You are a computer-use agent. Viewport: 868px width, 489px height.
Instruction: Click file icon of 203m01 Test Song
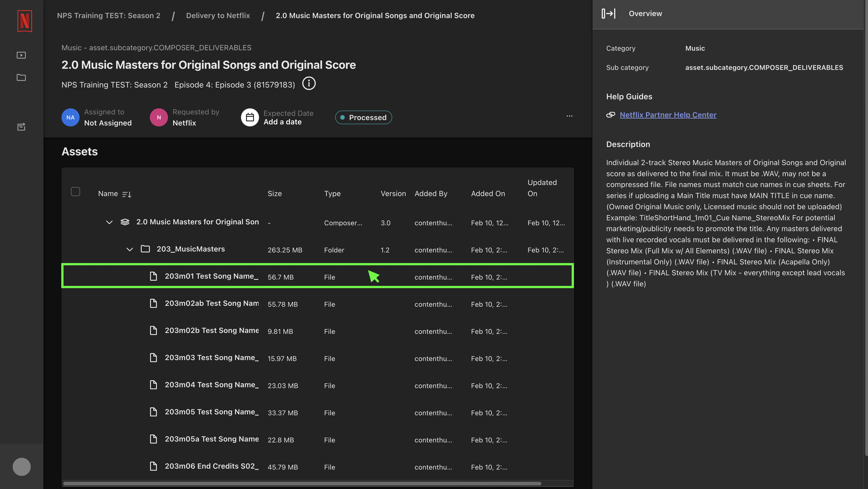[153, 276]
